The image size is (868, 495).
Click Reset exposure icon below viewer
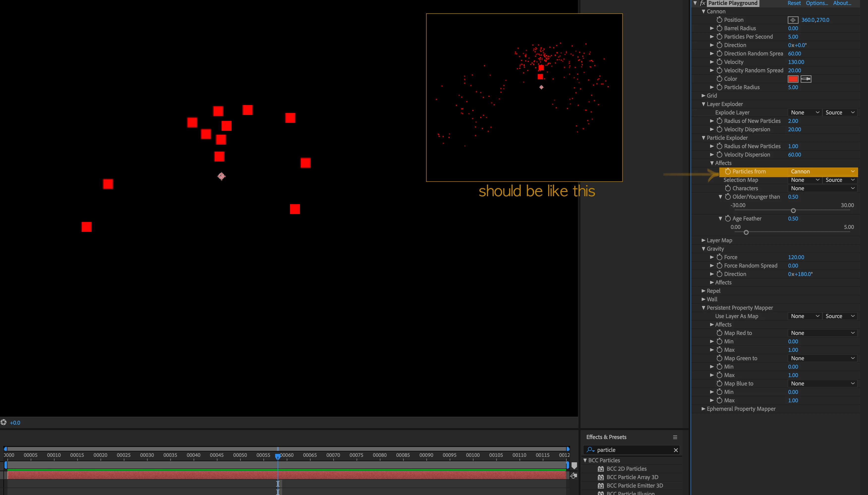tap(4, 422)
